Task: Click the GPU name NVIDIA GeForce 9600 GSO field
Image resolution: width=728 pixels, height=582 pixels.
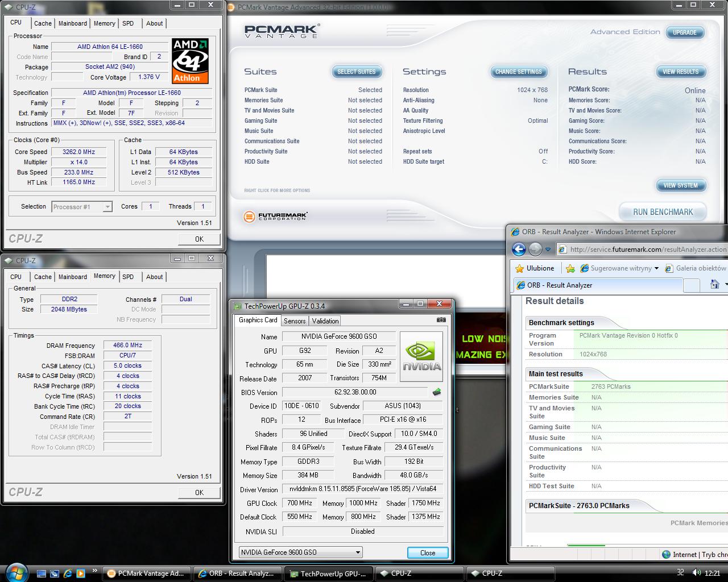Action: pyautogui.click(x=339, y=336)
